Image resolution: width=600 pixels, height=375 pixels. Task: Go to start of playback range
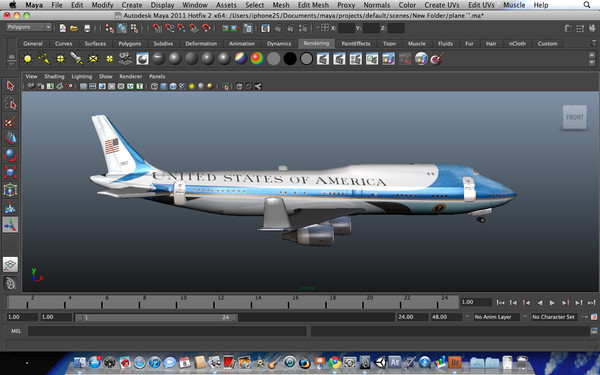point(500,303)
